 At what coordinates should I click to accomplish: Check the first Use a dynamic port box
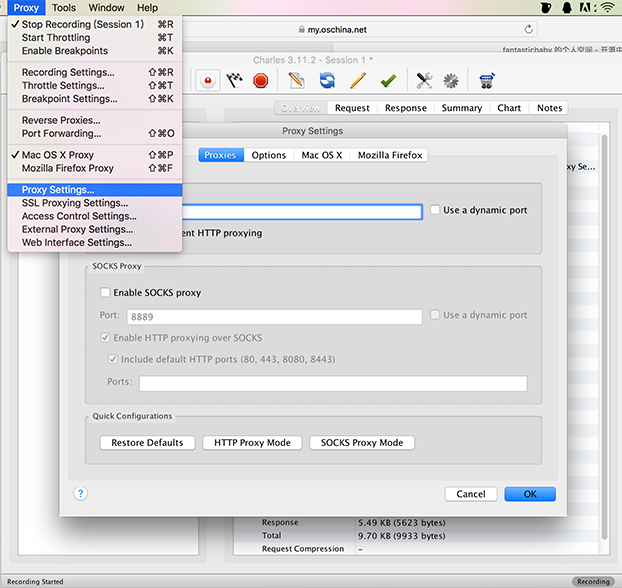435,210
